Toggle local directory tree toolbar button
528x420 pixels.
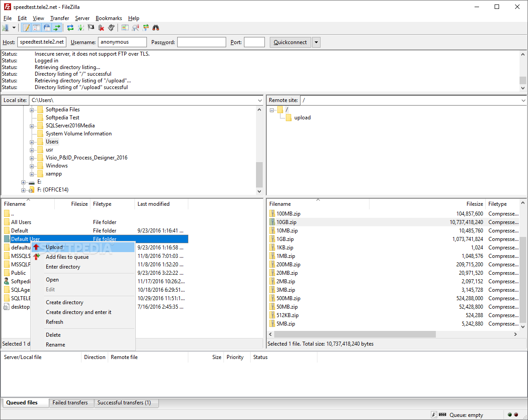click(37, 28)
